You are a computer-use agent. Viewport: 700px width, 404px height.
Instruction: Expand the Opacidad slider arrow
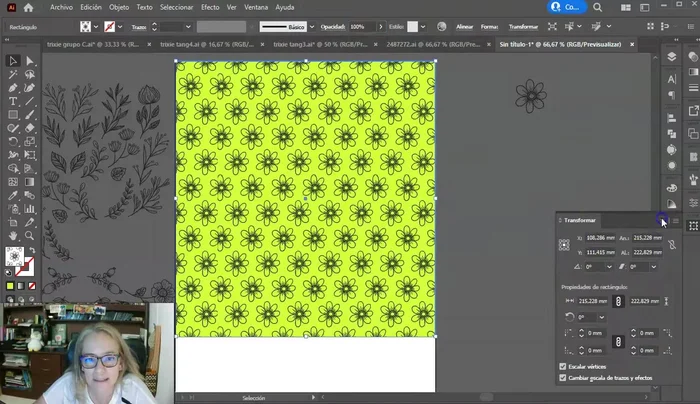[380, 27]
